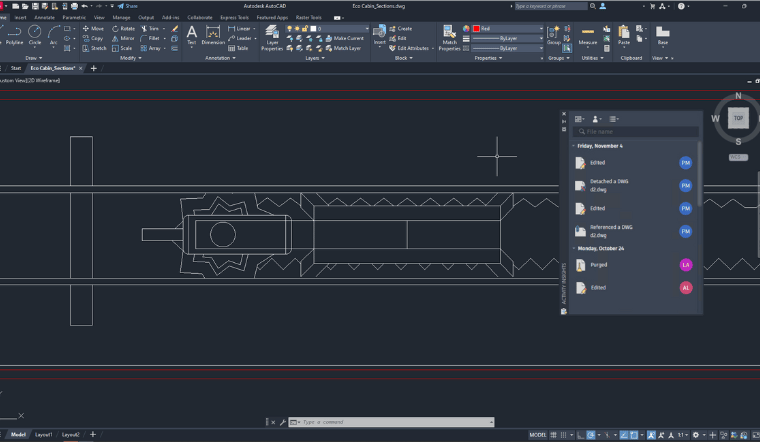Open the Red object color dropdown

pyautogui.click(x=507, y=29)
